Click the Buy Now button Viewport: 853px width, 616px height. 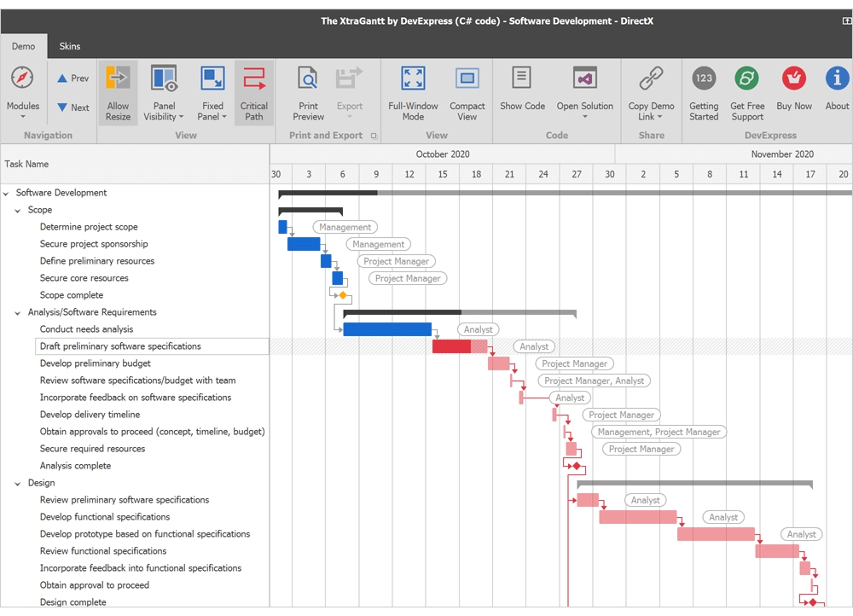(793, 90)
